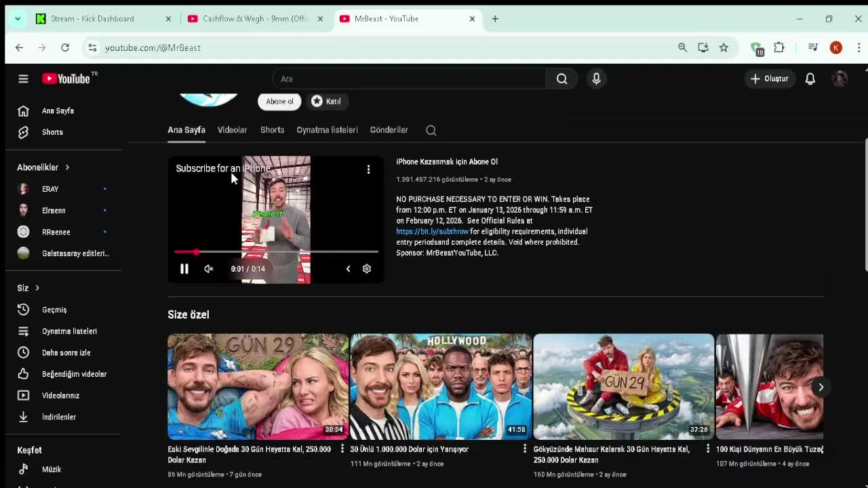Screen dimensions: 868x488
Task: Switch to the Oynatma listeleri channel tab
Action: point(327,130)
